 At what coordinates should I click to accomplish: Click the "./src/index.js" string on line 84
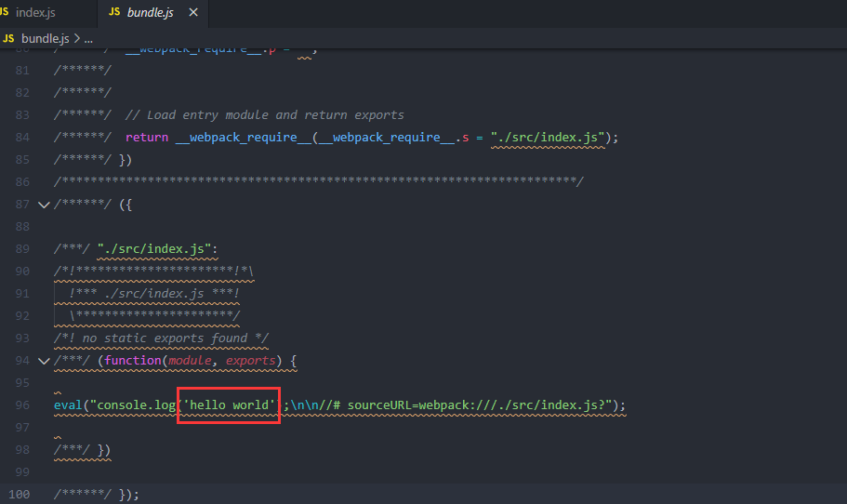[x=548, y=138]
